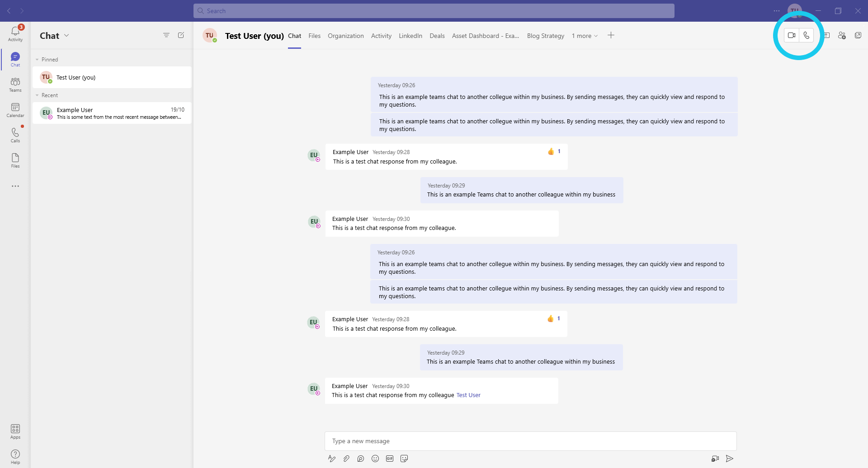The image size is (868, 468).
Task: Start a video call
Action: [791, 35]
